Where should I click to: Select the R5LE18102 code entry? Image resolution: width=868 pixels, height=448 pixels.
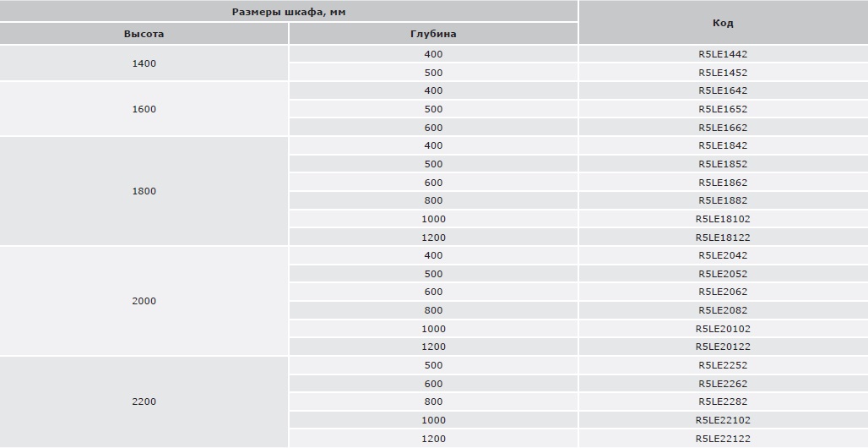(x=723, y=219)
